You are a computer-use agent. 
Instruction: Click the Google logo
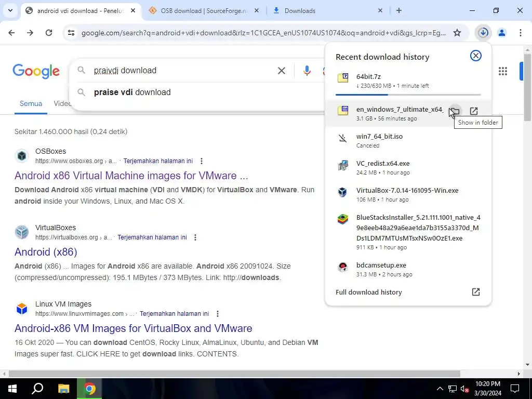coord(36,71)
